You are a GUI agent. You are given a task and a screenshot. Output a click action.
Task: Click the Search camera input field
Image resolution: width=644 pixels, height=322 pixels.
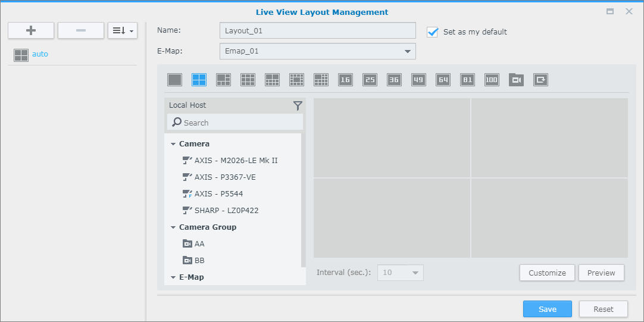click(235, 123)
